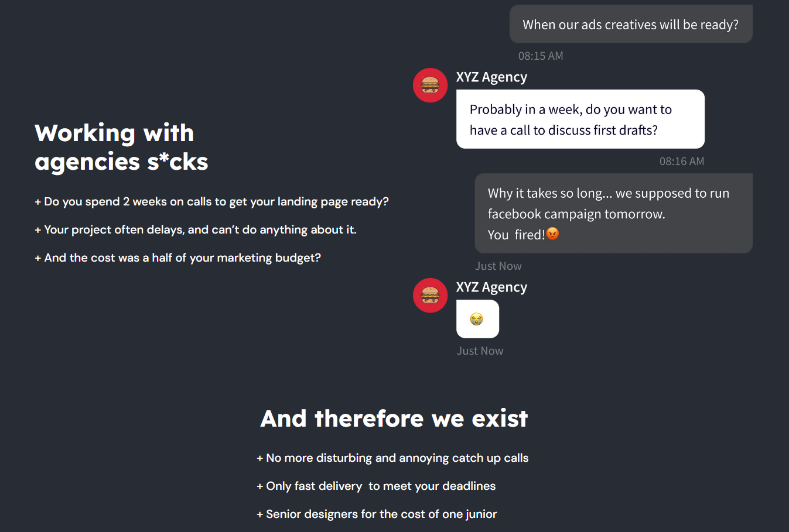Click the first 'XYZ Agency' sender name
This screenshot has width=789, height=532.
491,77
